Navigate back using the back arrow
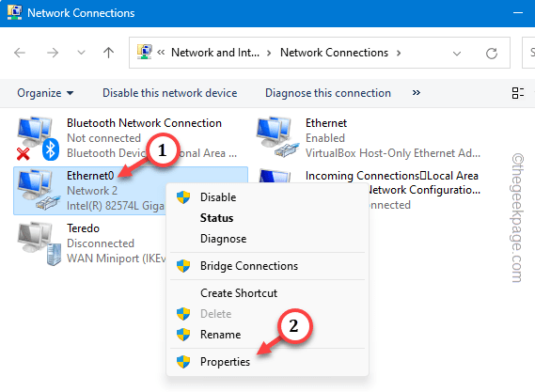Image resolution: width=535 pixels, height=392 pixels. (20, 53)
